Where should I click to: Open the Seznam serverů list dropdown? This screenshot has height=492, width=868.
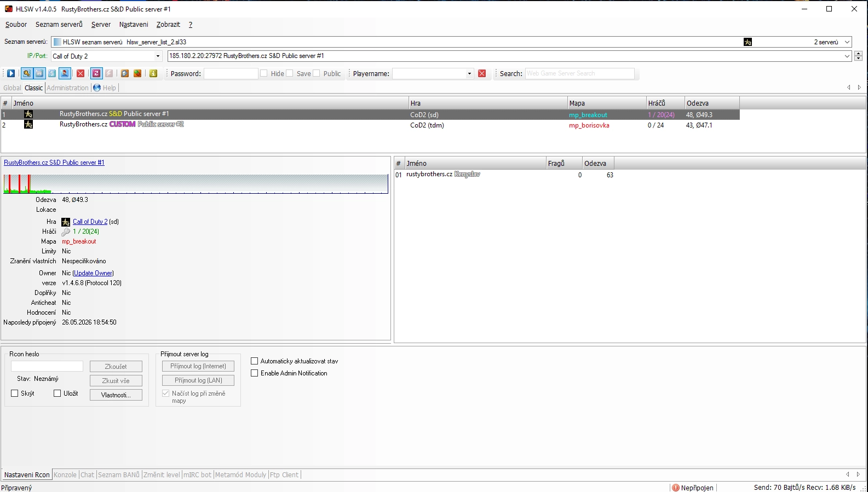(x=847, y=42)
